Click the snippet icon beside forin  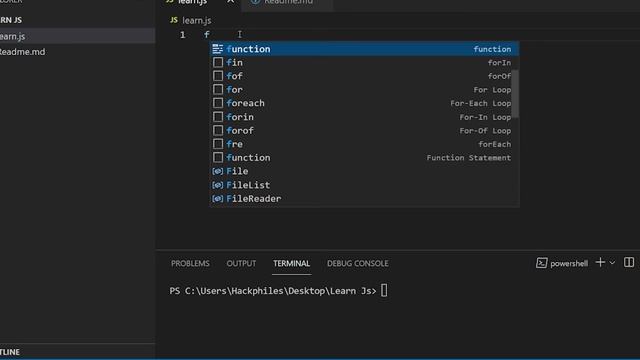click(x=218, y=117)
